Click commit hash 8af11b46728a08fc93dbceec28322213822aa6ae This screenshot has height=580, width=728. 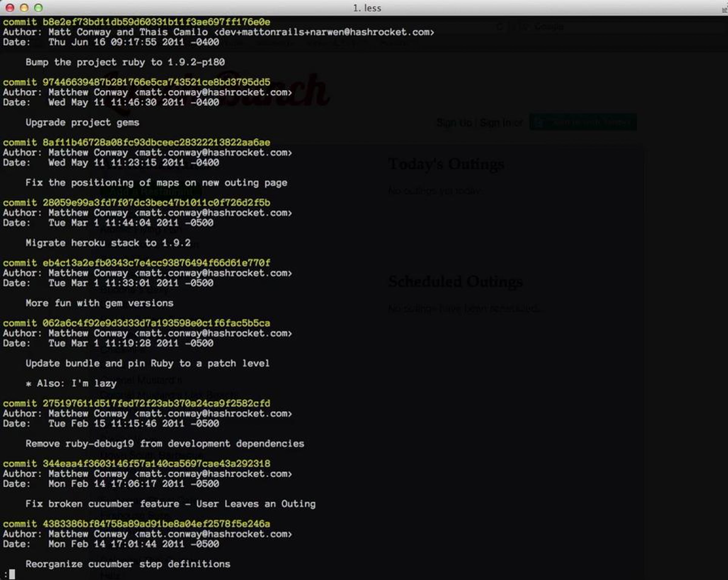click(156, 142)
